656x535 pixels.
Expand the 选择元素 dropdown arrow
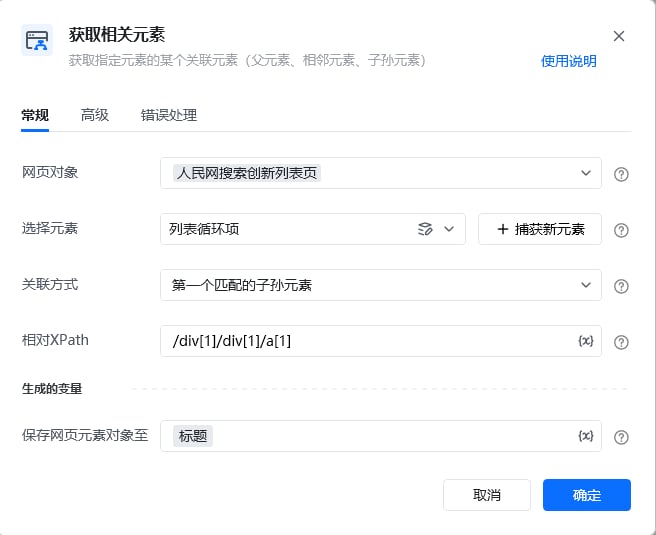[x=449, y=229]
